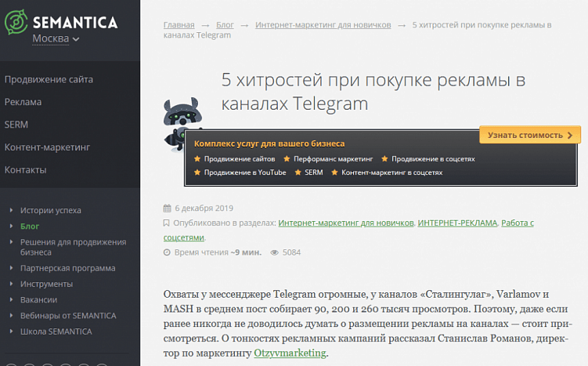Open Истории успеха in sidebar

(51, 210)
